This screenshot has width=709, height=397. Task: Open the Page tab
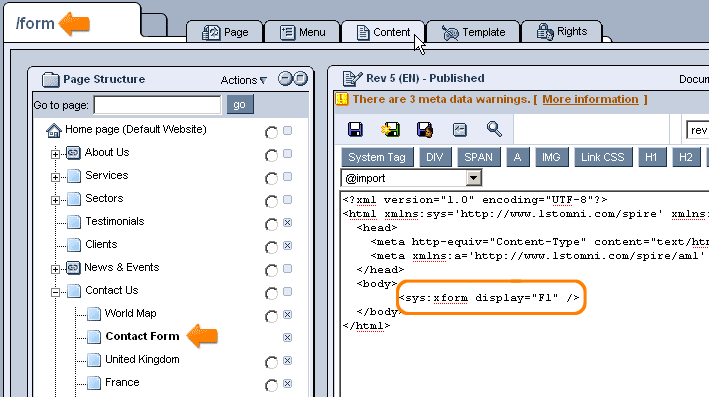point(225,32)
